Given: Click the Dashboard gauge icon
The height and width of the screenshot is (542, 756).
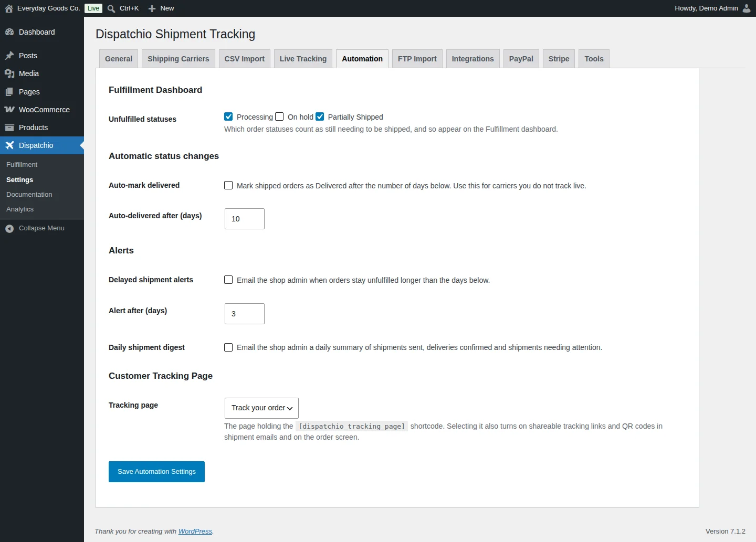Looking at the screenshot, I should tap(9, 32).
